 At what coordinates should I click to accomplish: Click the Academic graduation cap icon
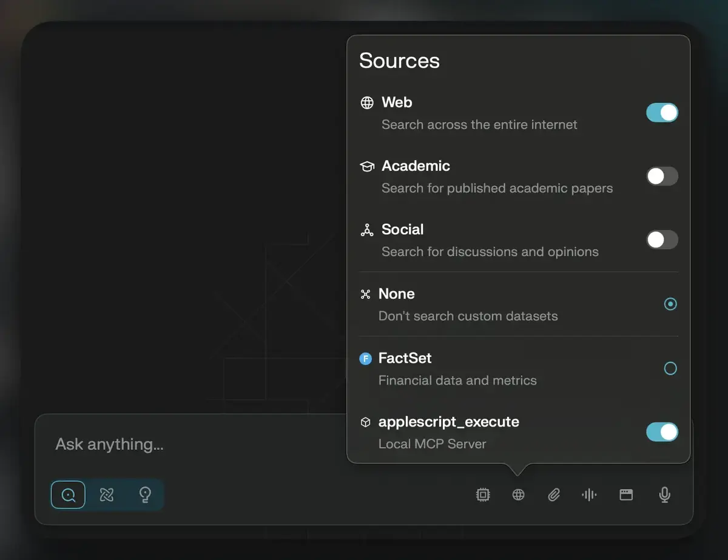pos(367,166)
